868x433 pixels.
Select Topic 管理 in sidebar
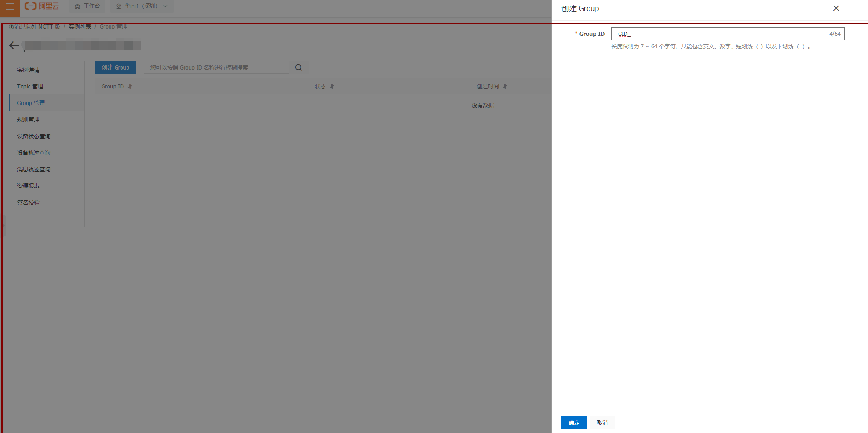pyautogui.click(x=30, y=87)
